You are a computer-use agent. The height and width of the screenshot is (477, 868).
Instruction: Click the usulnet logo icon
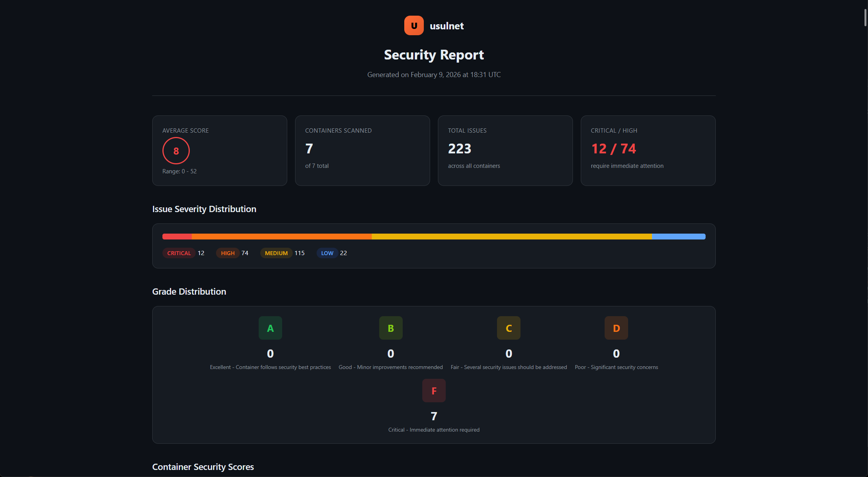(x=414, y=25)
